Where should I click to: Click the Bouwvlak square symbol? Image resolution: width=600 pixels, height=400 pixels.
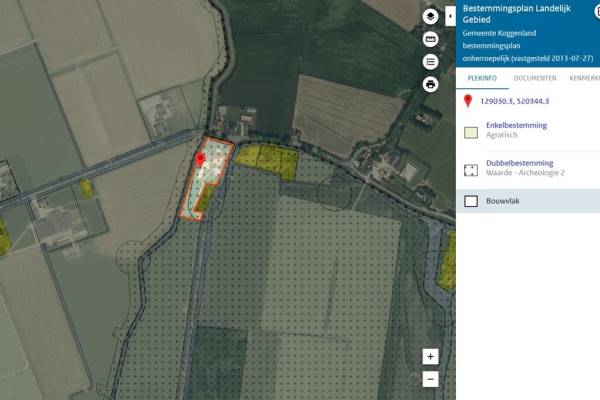[x=471, y=201]
